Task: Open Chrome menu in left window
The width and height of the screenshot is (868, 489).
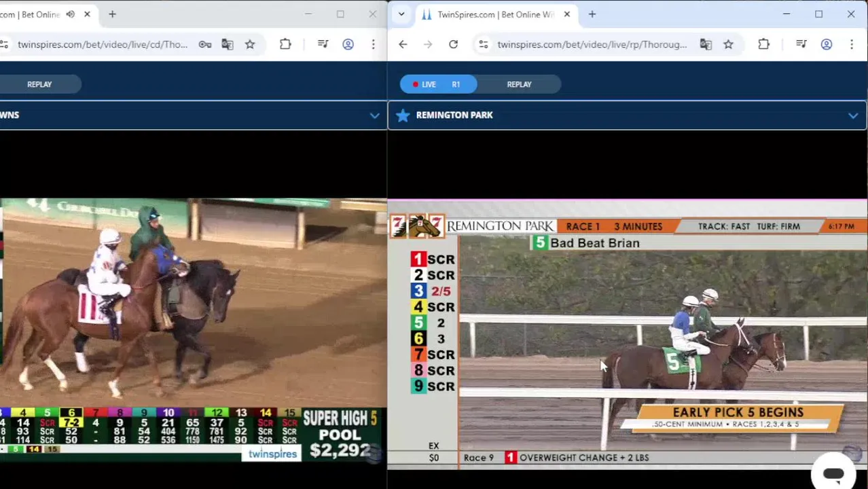Action: [373, 45]
